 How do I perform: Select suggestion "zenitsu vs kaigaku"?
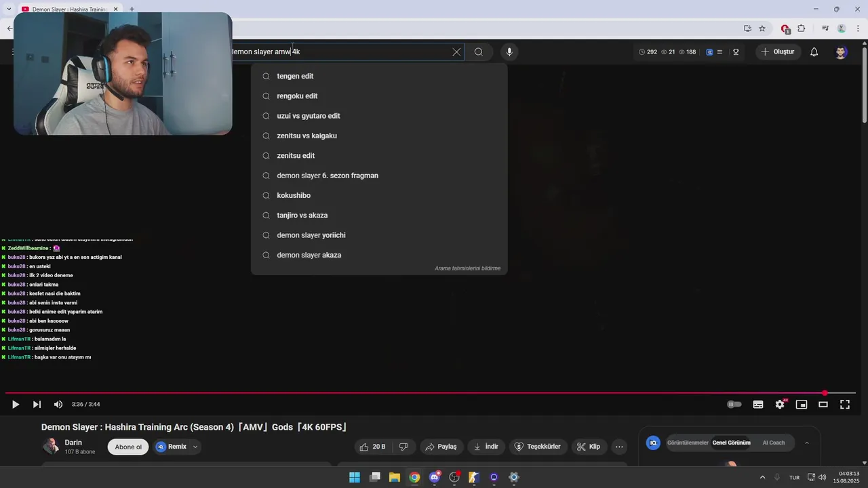(379, 136)
